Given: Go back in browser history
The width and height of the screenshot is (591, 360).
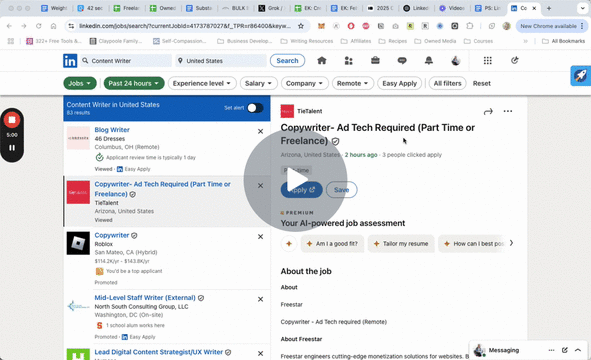Looking at the screenshot, I should pyautogui.click(x=9, y=26).
